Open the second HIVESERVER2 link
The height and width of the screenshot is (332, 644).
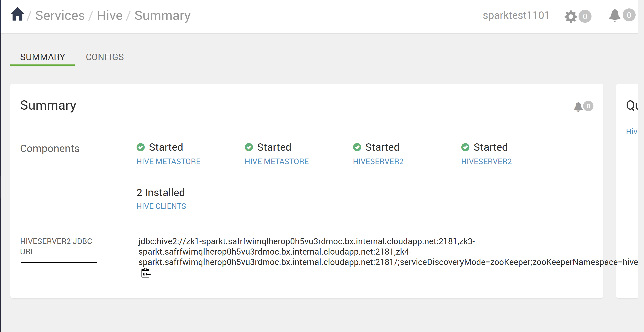coord(487,162)
